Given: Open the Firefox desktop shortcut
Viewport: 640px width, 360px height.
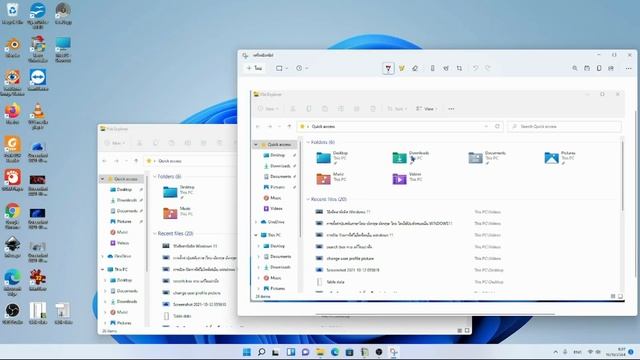Looking at the screenshot, I should 12,114.
